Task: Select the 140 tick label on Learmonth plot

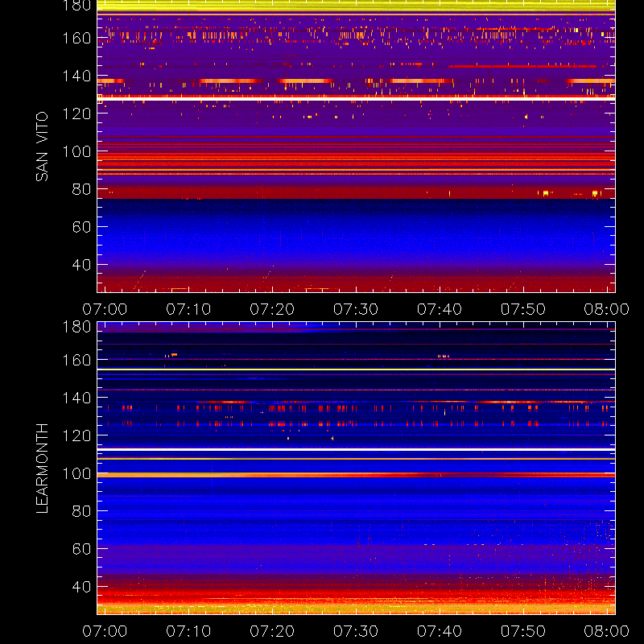Action: [x=76, y=398]
